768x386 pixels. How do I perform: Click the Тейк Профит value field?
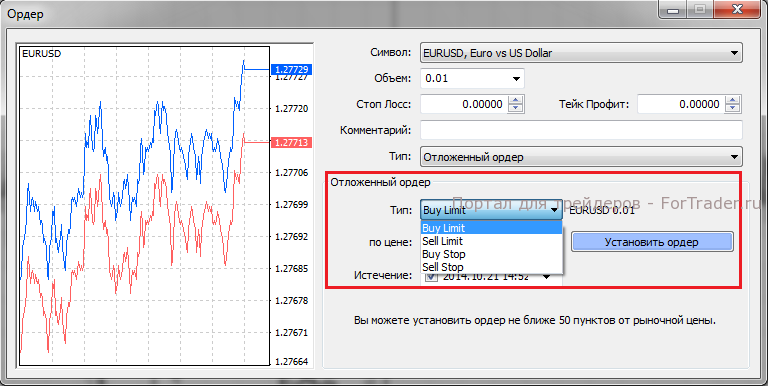tap(680, 104)
